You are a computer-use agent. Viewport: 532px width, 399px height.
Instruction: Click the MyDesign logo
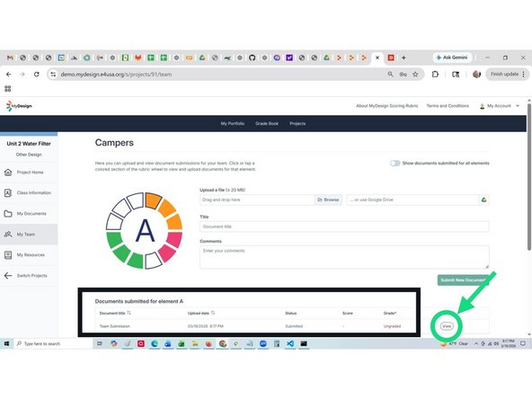[x=19, y=106]
